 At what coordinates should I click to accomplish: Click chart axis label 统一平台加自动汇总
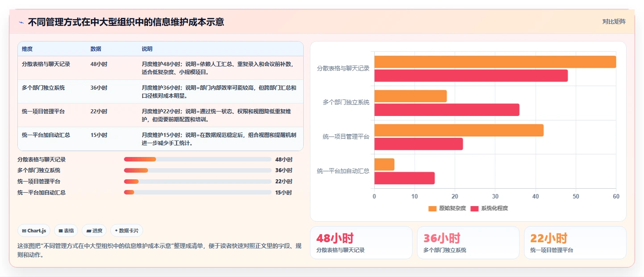click(343, 171)
